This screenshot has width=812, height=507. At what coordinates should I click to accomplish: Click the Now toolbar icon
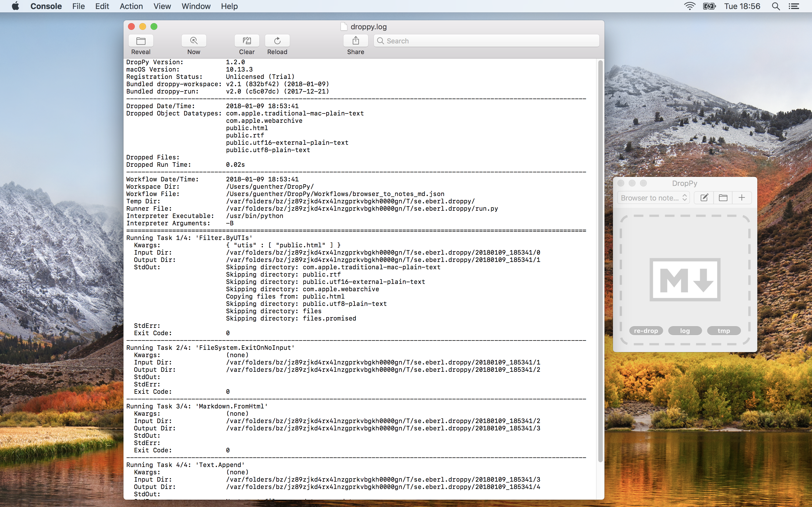click(x=194, y=41)
